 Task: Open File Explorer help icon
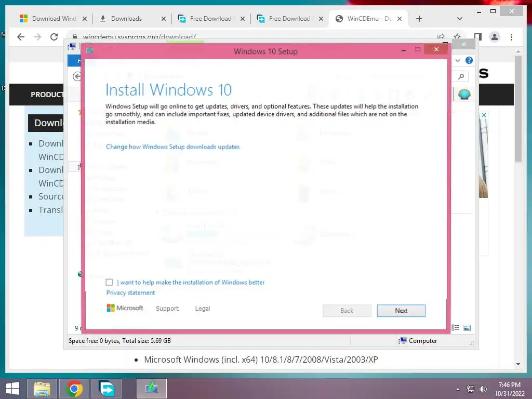click(x=469, y=60)
